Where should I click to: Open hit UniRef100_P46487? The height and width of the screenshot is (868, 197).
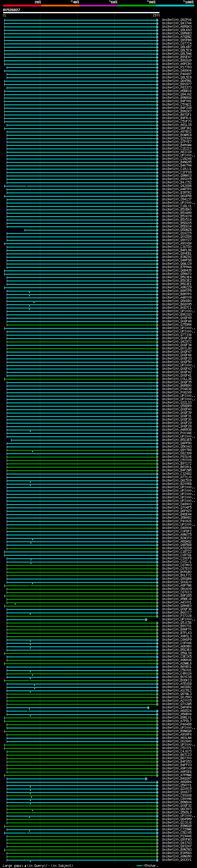coord(176,74)
